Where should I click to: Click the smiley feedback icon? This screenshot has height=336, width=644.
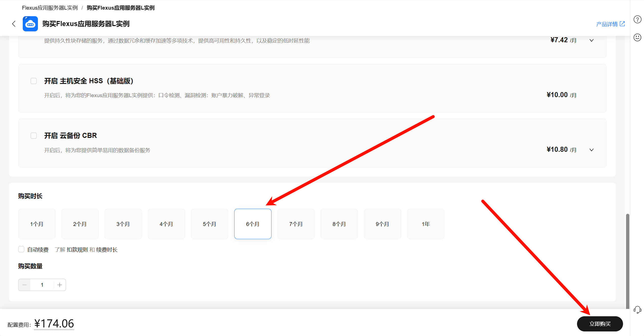click(x=637, y=37)
